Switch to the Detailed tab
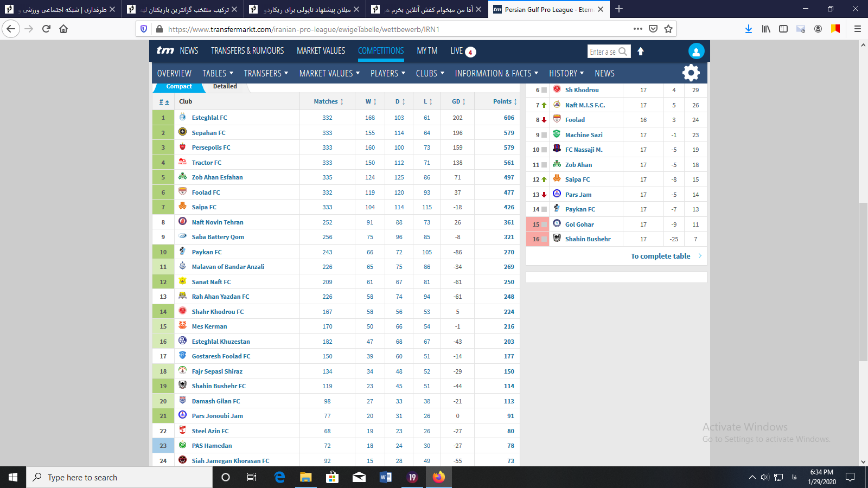Viewport: 868px width, 488px height. point(225,86)
